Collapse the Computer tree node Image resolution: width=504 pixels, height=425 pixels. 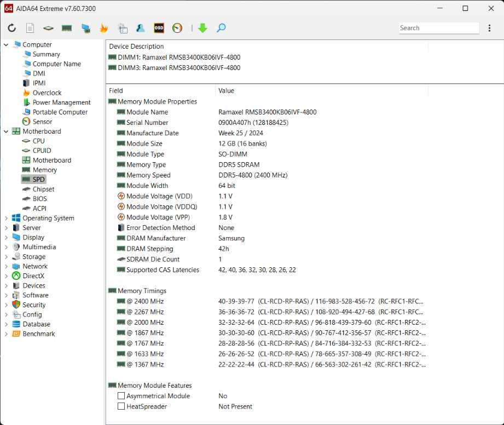click(x=6, y=45)
